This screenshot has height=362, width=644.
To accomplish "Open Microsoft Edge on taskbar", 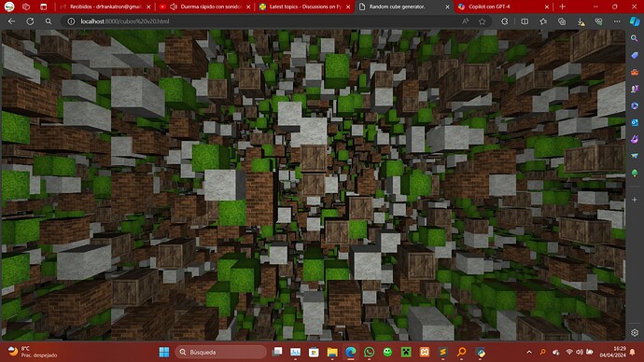I will 350,352.
